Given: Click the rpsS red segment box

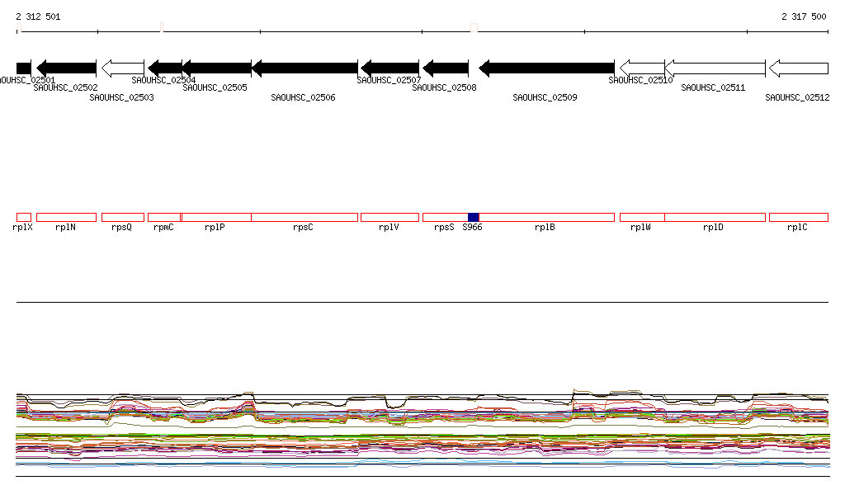Looking at the screenshot, I should point(445,218).
